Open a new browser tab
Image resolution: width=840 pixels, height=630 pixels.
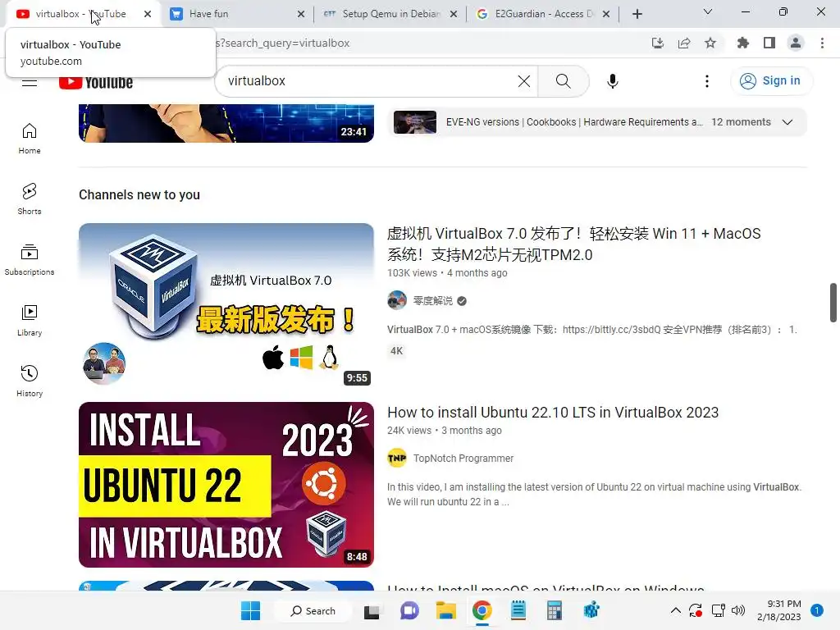pyautogui.click(x=637, y=14)
